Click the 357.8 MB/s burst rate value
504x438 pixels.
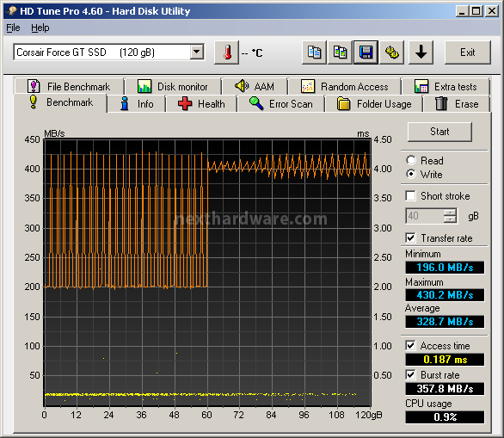point(445,388)
